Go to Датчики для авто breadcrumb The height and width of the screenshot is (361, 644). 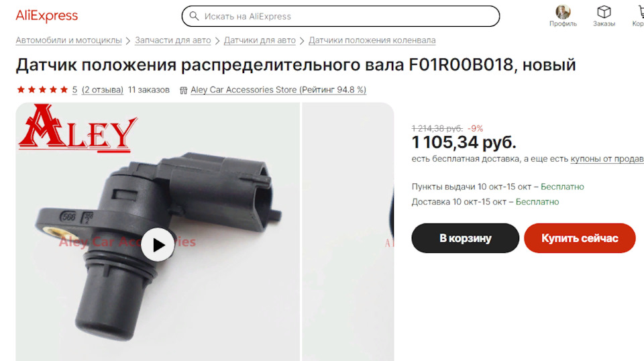[x=260, y=40]
